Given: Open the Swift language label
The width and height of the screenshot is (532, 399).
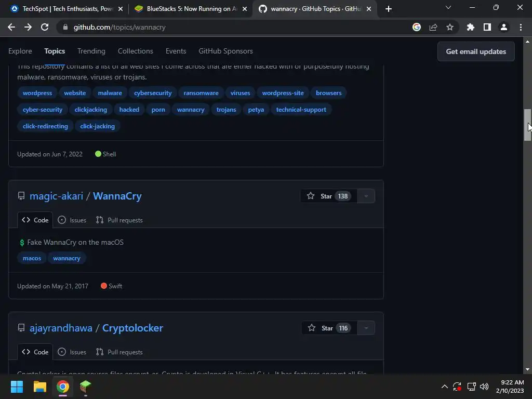Looking at the screenshot, I should 112,286.
